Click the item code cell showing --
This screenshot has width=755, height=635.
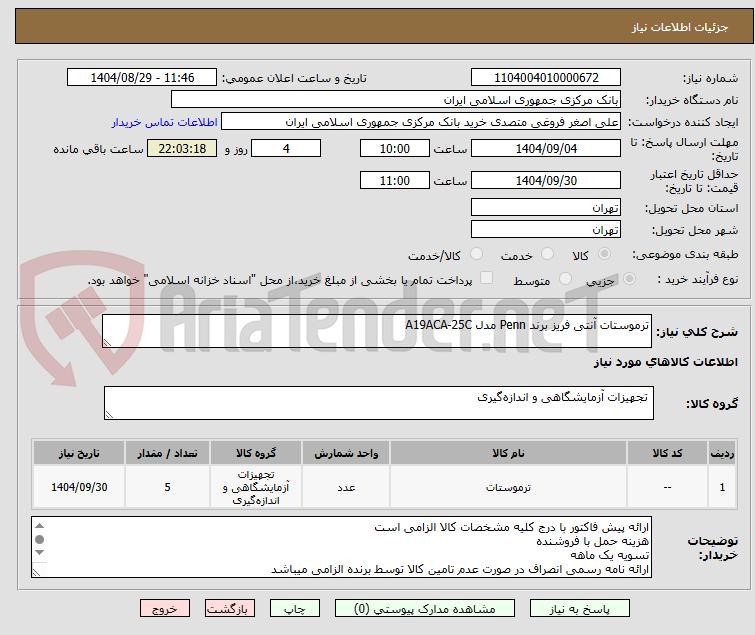click(667, 487)
